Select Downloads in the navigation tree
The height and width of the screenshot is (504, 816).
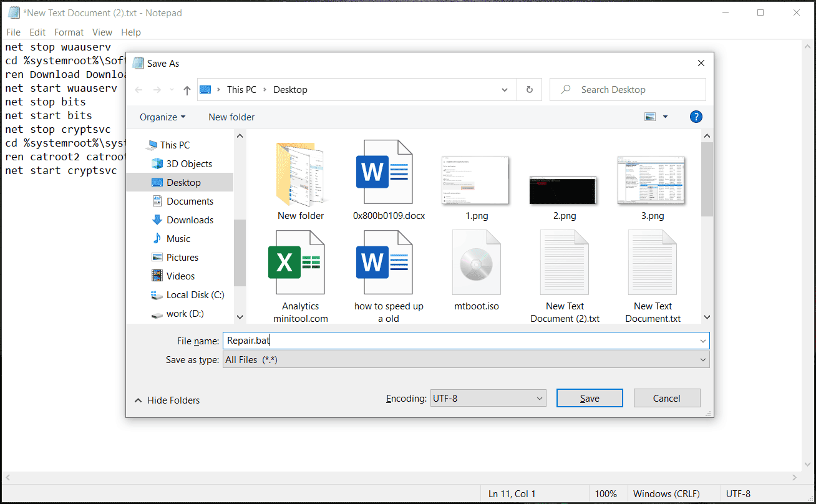point(190,220)
